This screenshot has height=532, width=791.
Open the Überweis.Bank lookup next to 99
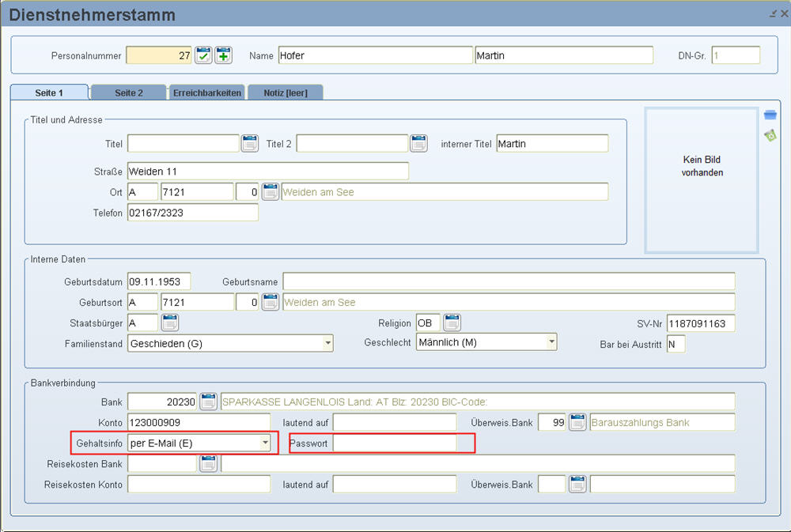pos(577,422)
